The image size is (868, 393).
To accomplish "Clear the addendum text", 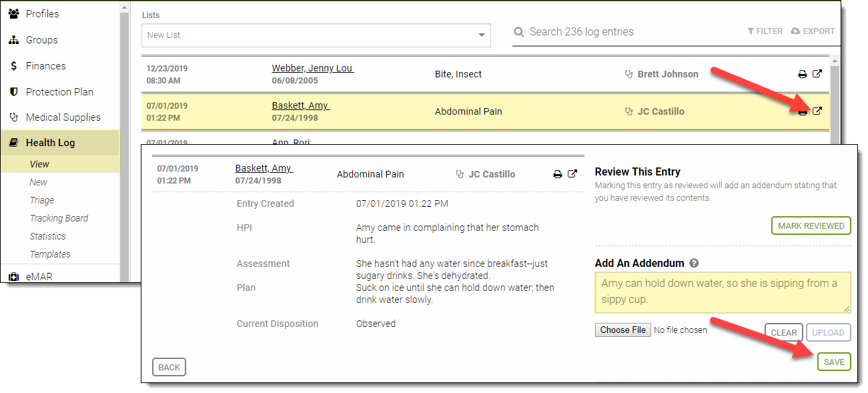I will click(x=783, y=333).
